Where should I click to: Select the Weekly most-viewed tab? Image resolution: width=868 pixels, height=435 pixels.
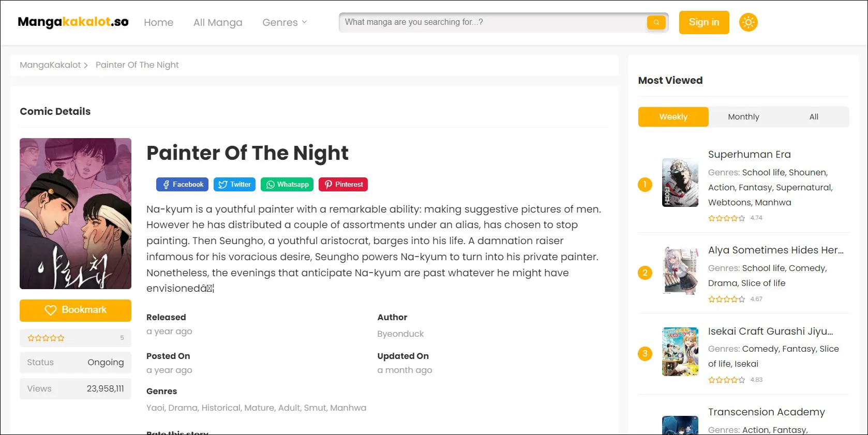(673, 117)
